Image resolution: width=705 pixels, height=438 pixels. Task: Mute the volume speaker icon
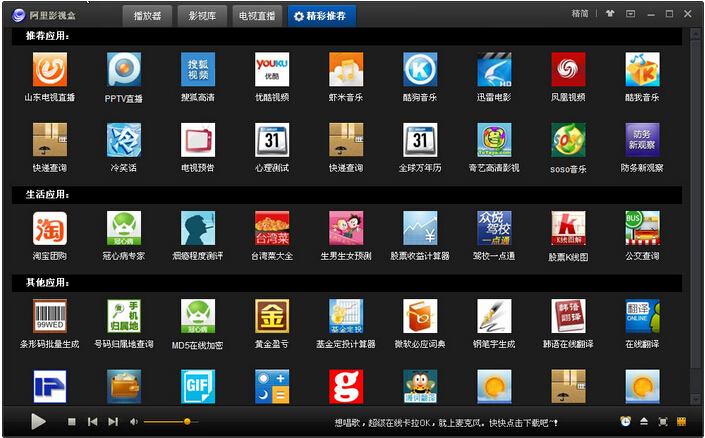point(134,422)
